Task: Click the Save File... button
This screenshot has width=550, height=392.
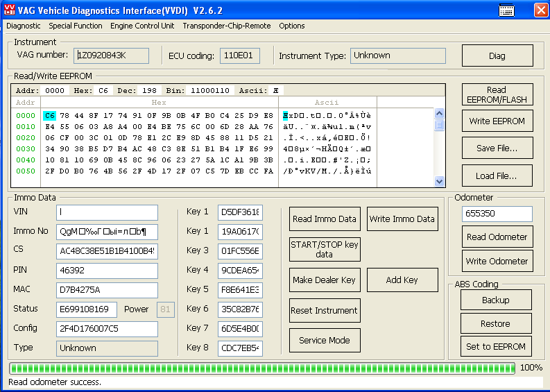Action: coord(497,148)
